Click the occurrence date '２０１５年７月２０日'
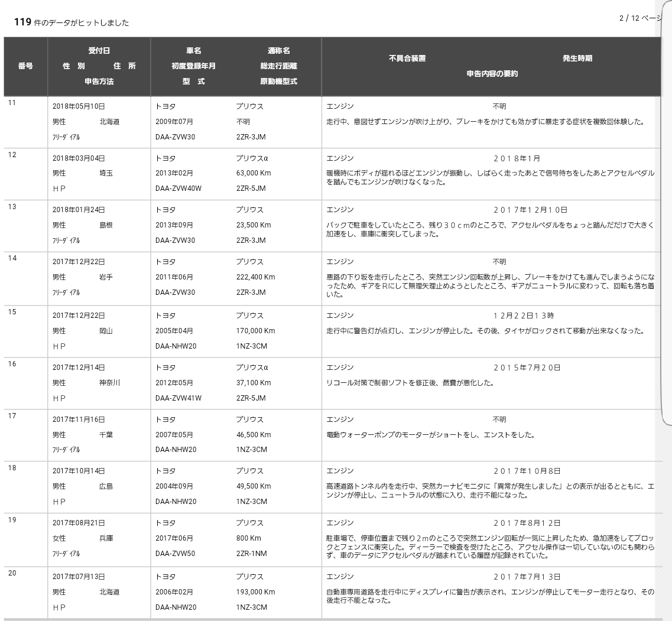This screenshot has height=621, width=672. 527,368
